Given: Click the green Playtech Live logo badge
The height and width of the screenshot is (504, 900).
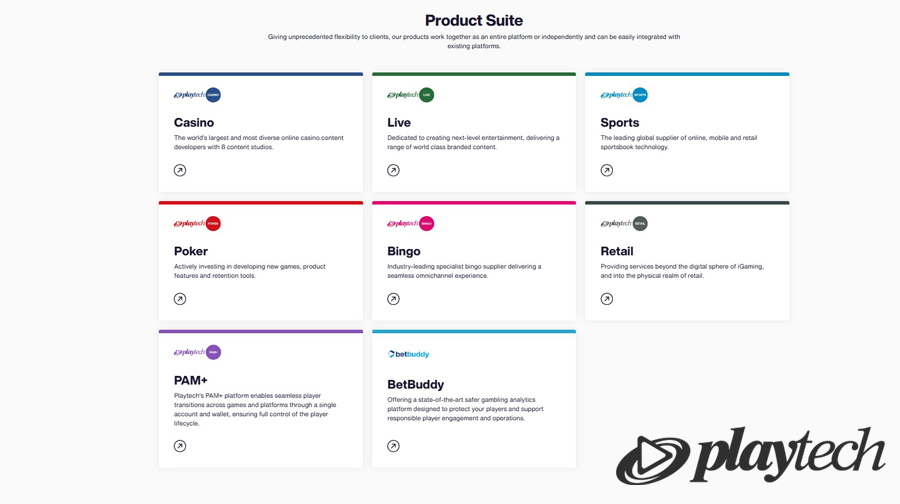Looking at the screenshot, I should (x=410, y=95).
